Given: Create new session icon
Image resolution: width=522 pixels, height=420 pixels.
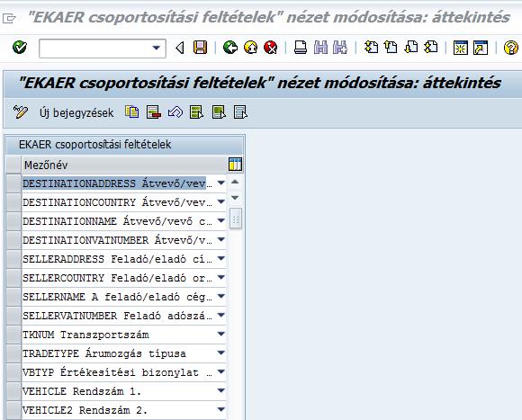Looking at the screenshot, I should tap(461, 48).
